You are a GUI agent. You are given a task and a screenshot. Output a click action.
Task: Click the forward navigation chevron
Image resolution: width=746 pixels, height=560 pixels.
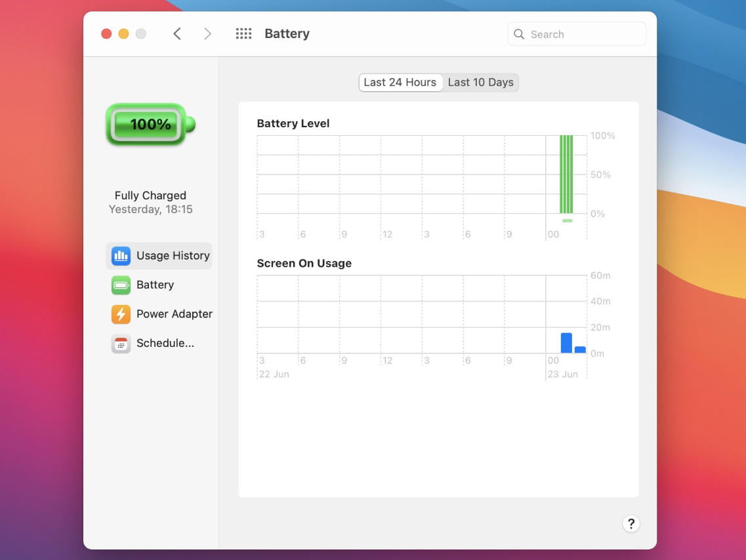[x=207, y=33]
